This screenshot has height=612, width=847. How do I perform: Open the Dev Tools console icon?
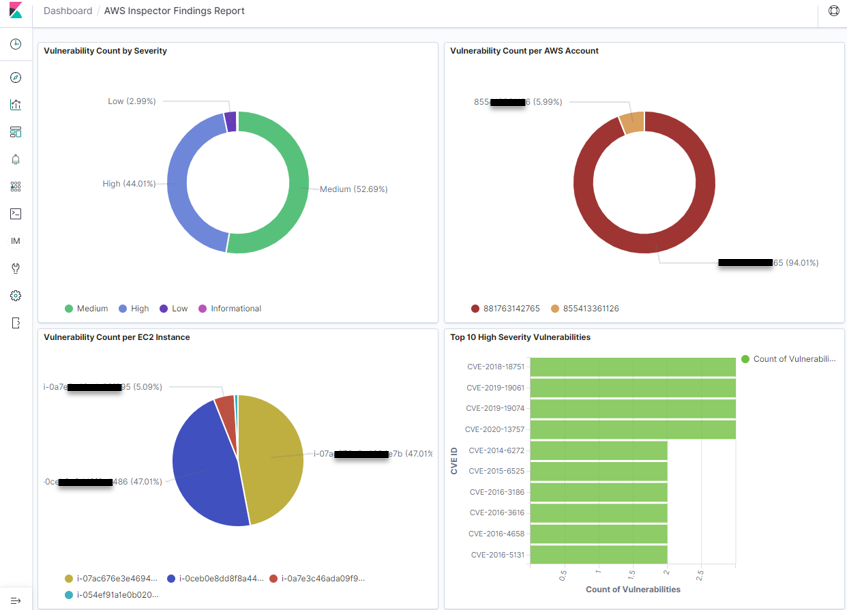(x=16, y=214)
